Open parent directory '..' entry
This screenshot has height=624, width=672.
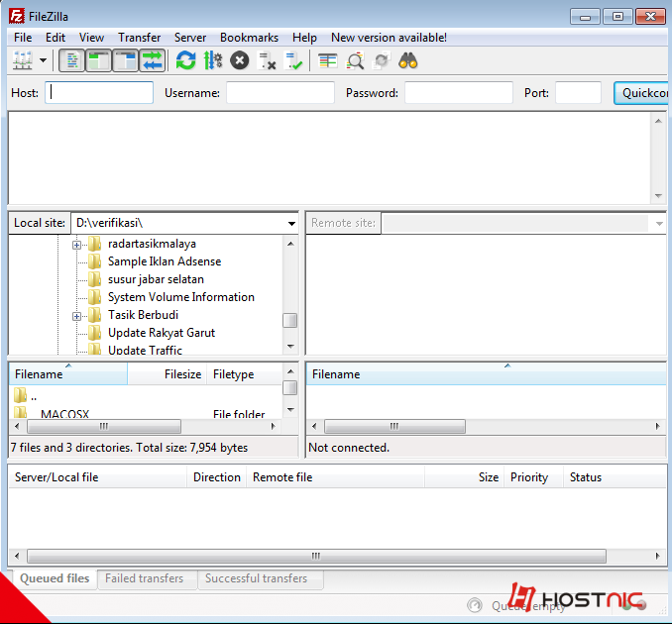(x=26, y=395)
